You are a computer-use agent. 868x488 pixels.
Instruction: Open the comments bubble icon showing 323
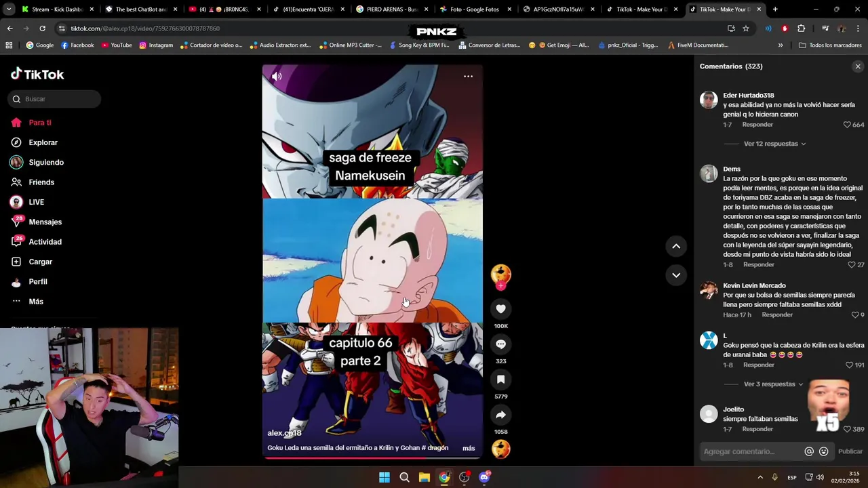coord(500,344)
